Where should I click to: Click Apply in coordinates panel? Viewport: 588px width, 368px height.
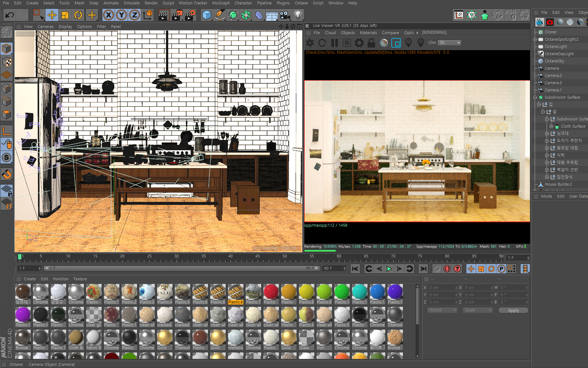click(513, 310)
